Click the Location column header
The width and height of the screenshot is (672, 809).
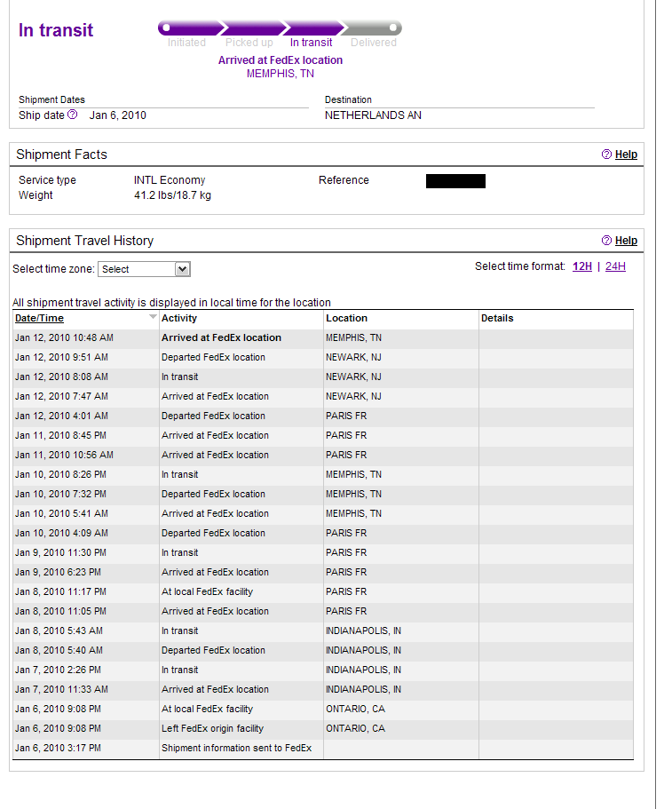pos(346,318)
